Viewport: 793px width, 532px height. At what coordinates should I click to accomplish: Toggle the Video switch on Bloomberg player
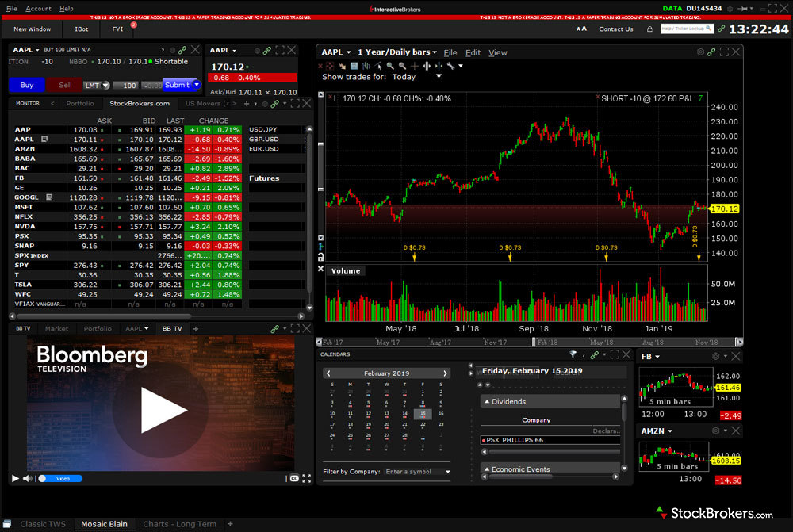pos(60,478)
